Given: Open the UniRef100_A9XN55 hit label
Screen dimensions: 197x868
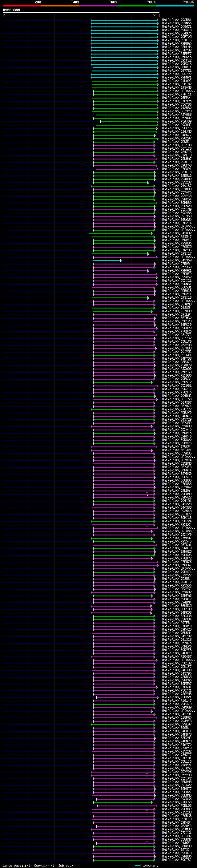Looking at the screenshot, I should [176, 24].
